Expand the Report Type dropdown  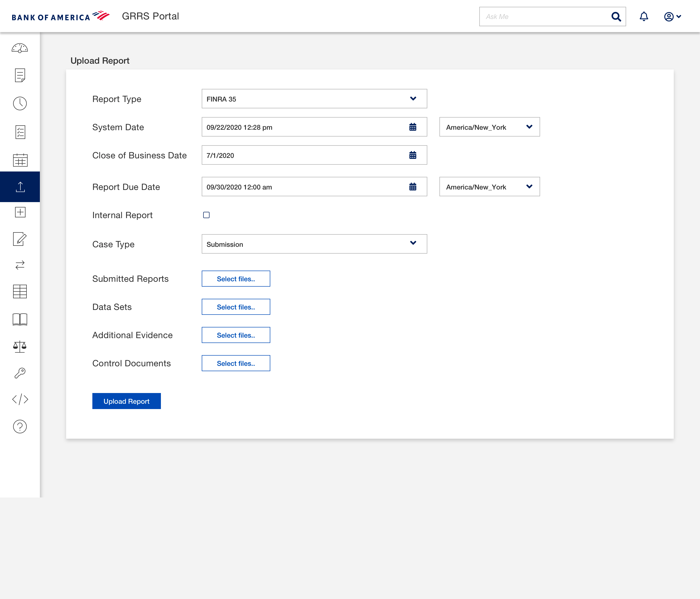(x=314, y=99)
